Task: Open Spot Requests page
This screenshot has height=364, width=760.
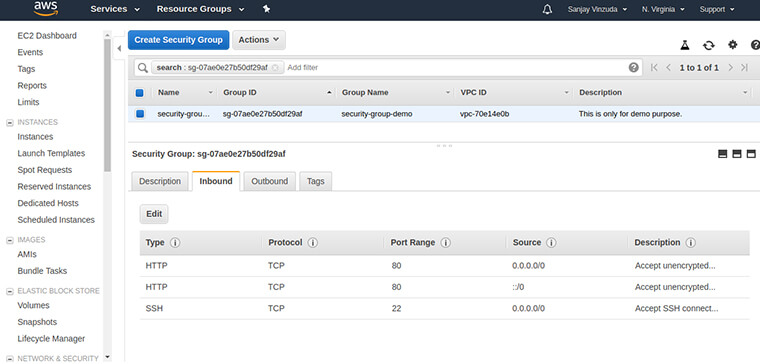Action: click(45, 170)
